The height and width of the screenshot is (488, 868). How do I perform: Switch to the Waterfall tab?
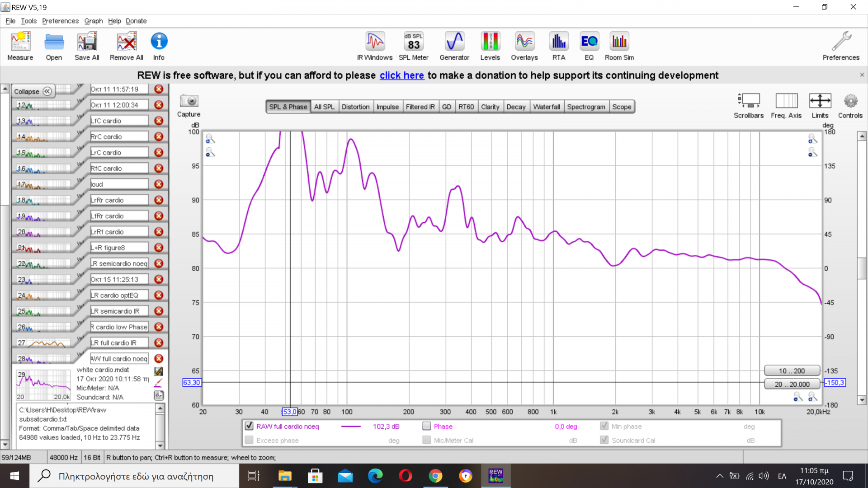546,107
